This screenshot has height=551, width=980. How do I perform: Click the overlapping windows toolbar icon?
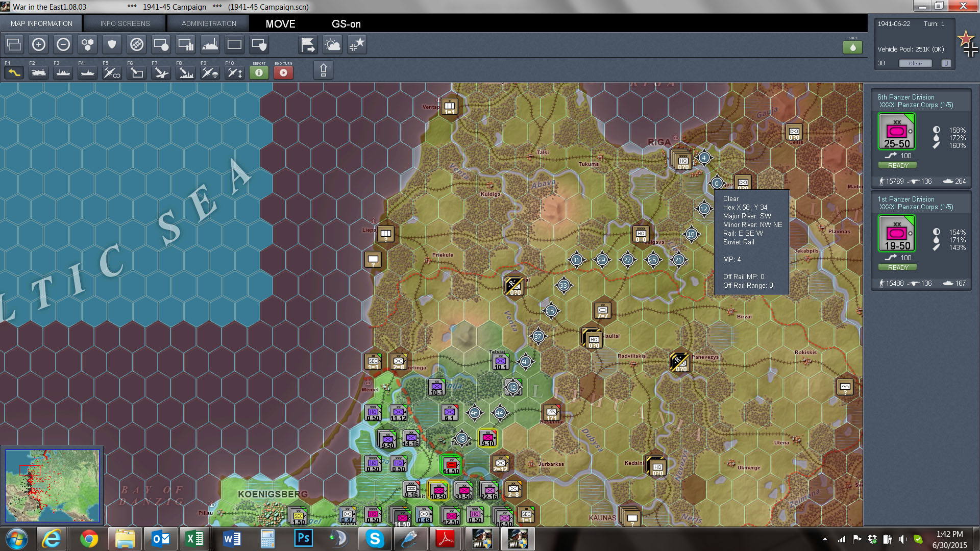14,45
